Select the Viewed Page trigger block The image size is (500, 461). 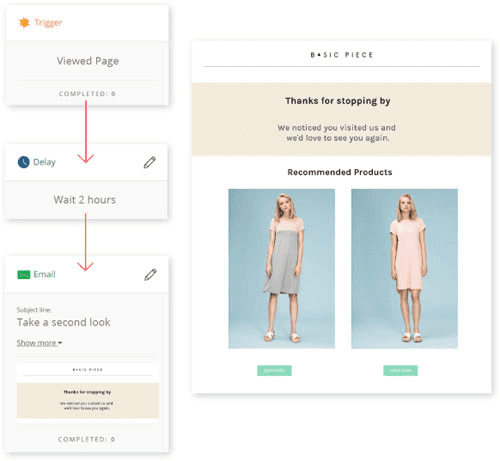click(x=88, y=61)
